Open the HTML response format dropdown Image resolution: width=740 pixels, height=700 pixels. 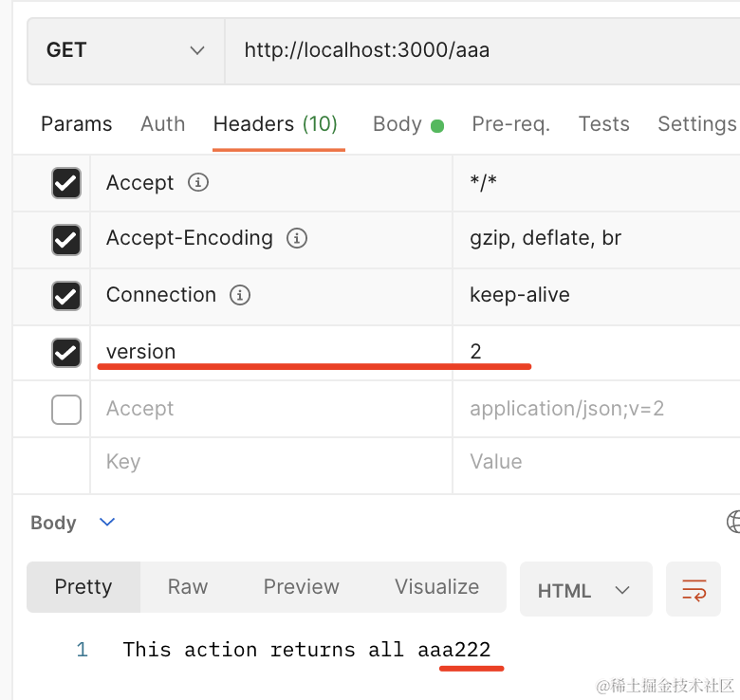click(585, 589)
